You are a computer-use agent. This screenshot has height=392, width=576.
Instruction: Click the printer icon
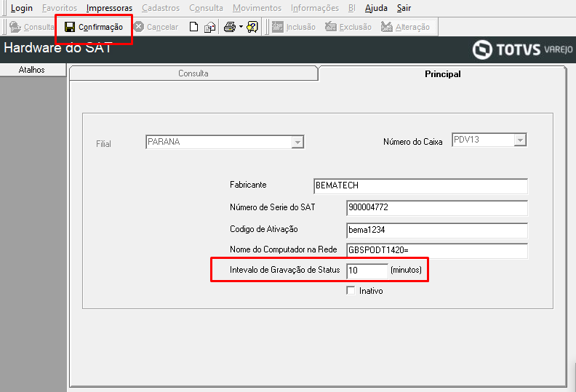[x=230, y=27]
